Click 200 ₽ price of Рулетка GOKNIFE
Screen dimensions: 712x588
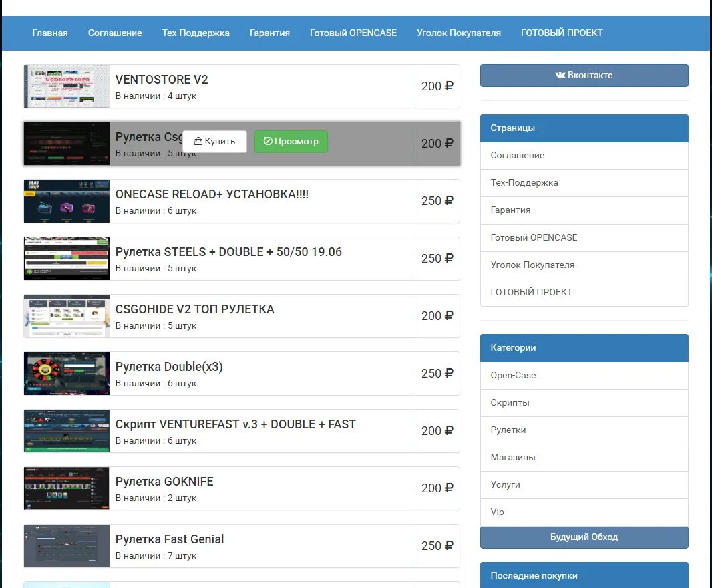[x=437, y=488]
